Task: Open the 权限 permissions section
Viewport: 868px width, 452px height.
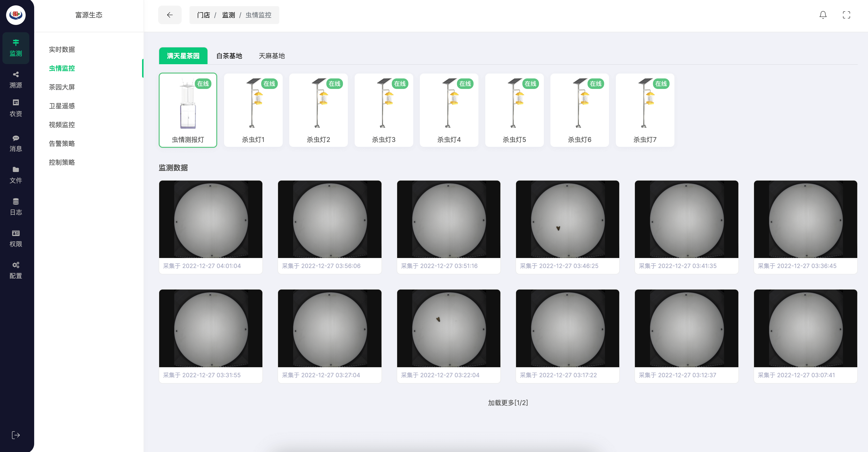Action: click(16, 238)
